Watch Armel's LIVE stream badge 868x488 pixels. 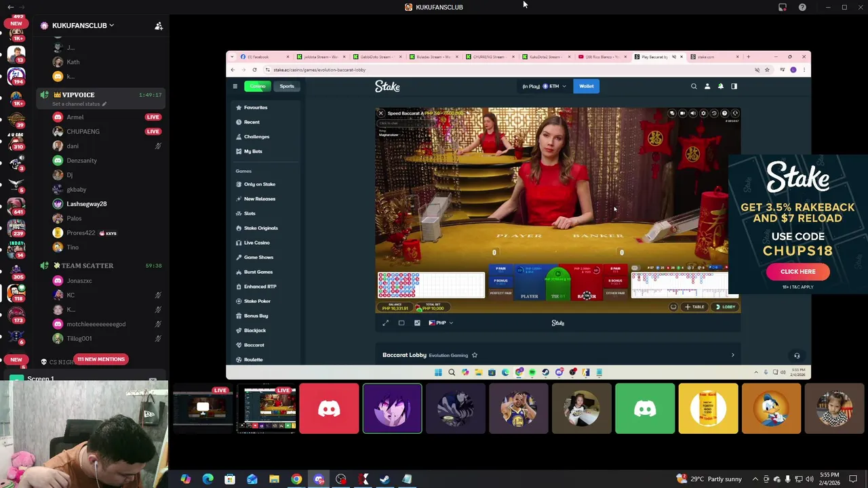(x=153, y=117)
